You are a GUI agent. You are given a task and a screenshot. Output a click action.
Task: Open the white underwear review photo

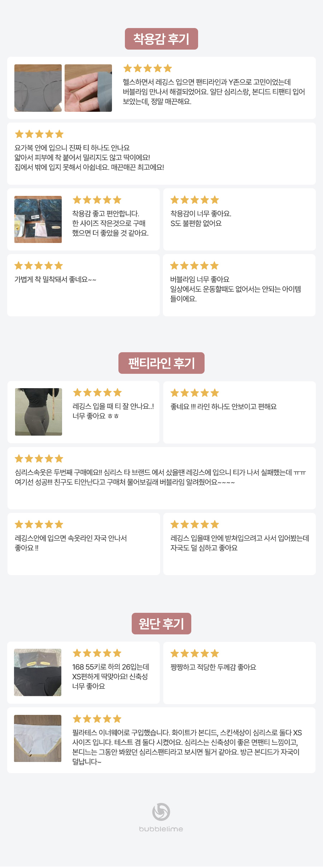(38, 738)
